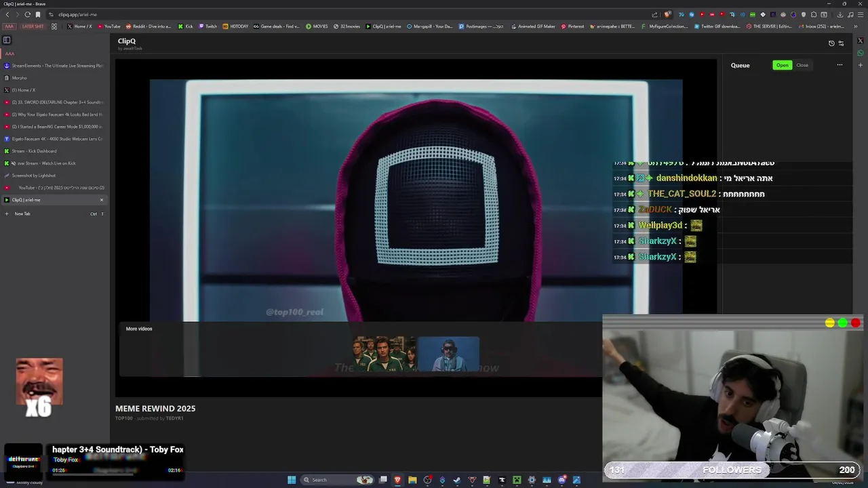
Task: Switch to the Elgato Facecam 4k Looks Bad tab
Action: pos(55,115)
